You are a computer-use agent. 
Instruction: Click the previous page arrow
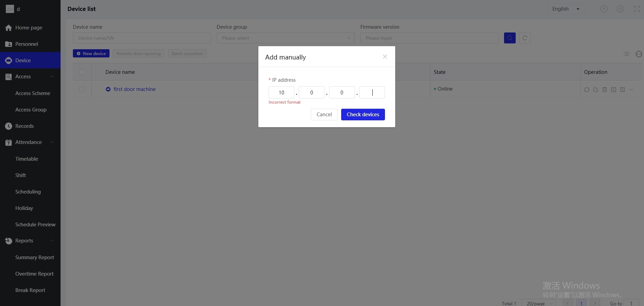tap(568, 303)
